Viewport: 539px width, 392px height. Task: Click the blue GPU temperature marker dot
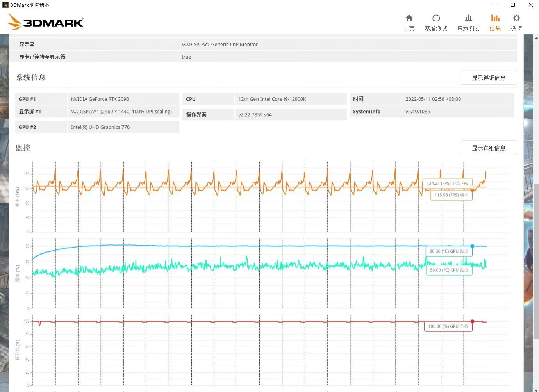tap(472, 246)
